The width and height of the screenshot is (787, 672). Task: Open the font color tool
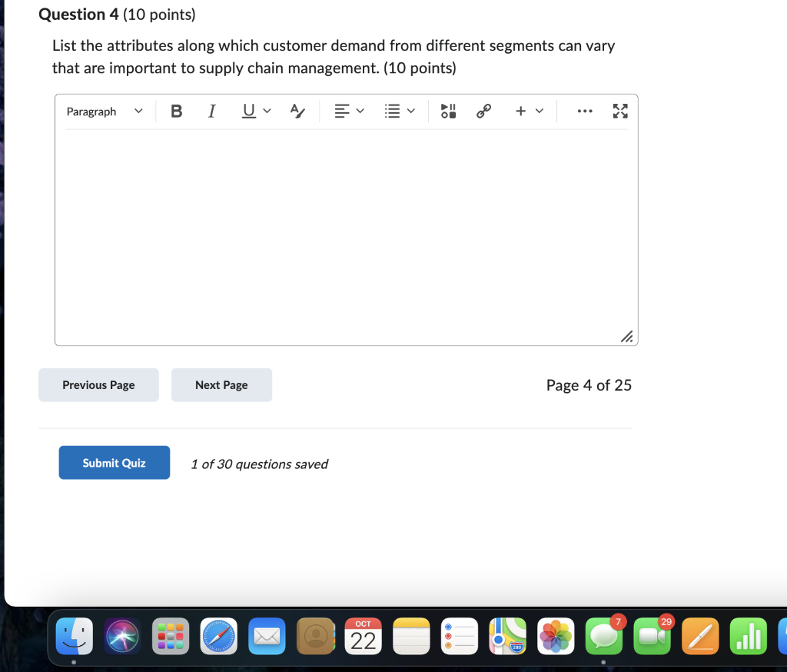click(x=297, y=111)
